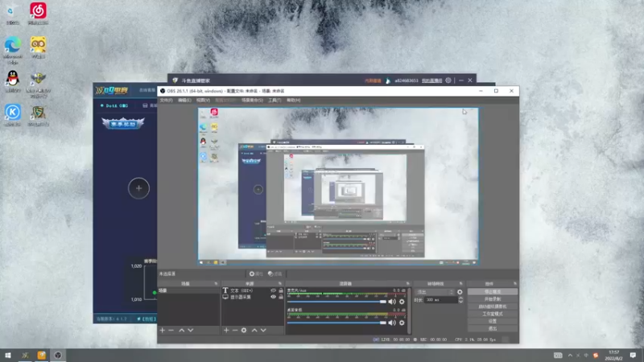Click 我的直播间 link in 斗鱼直播管家
Screen dimensions: 644x362
tap(431, 80)
